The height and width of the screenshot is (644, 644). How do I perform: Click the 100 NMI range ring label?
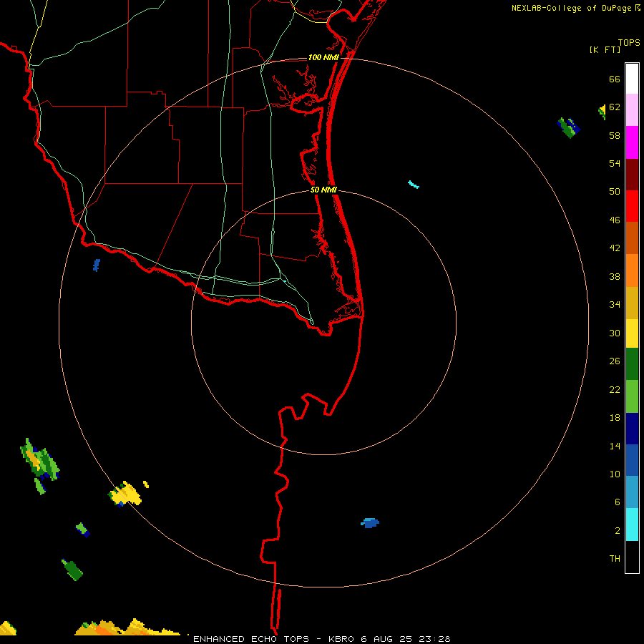323,57
